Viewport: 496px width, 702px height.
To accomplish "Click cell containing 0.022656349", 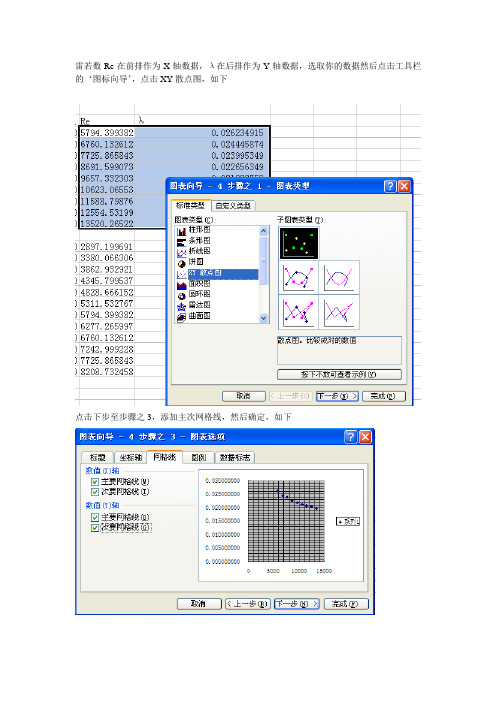I will [202, 167].
